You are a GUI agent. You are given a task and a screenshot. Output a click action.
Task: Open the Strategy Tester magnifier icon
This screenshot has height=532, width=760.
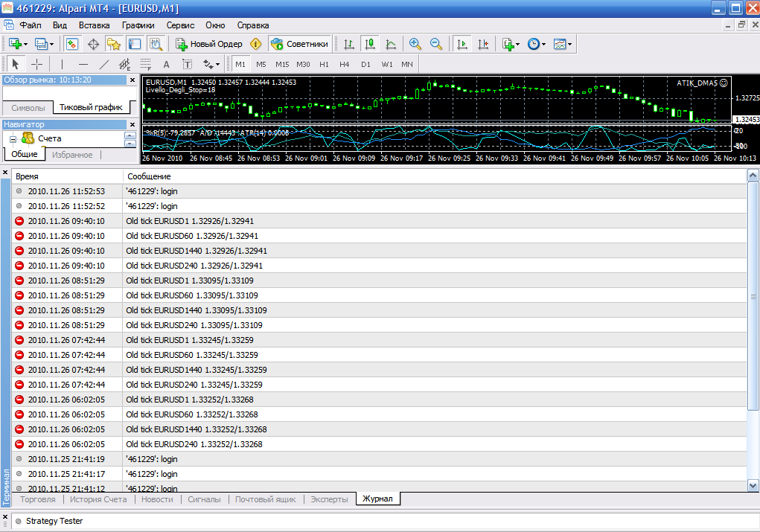(x=156, y=44)
